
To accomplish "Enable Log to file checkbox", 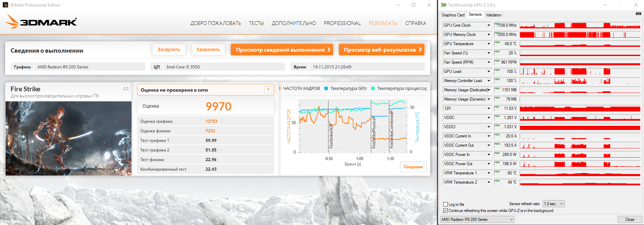I will [445, 204].
